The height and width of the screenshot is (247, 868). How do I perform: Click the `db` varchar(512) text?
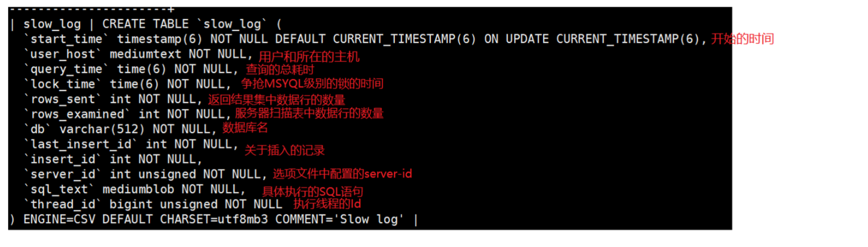pyautogui.click(x=84, y=130)
